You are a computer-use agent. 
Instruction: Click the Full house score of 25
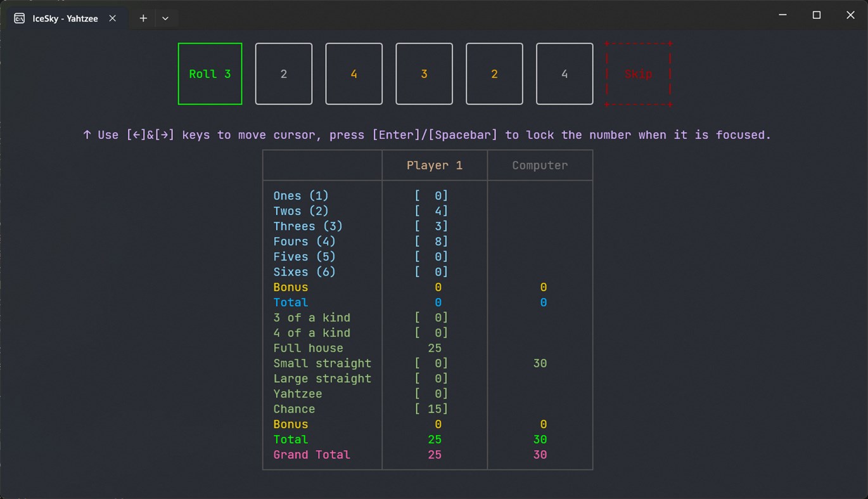pos(435,348)
